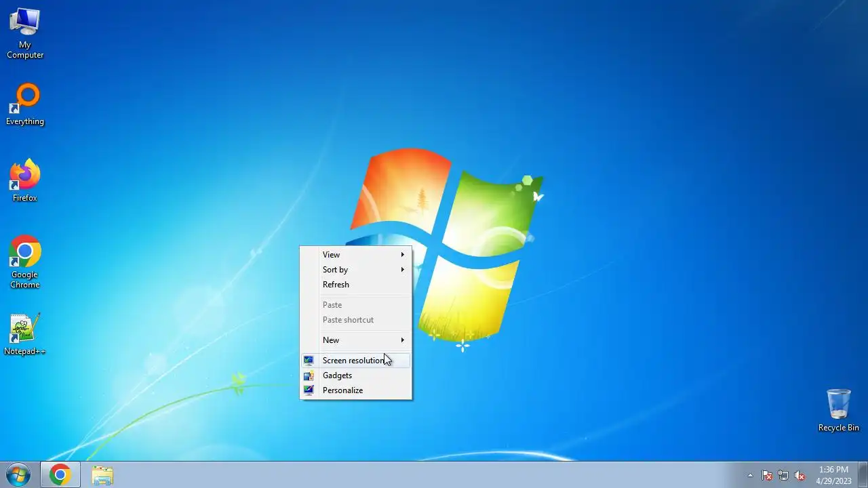868x488 pixels.
Task: Expand the View submenu
Action: pos(356,255)
